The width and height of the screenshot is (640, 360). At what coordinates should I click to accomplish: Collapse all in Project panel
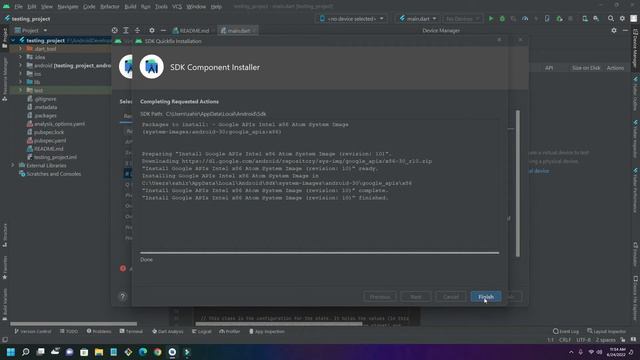pos(137,31)
